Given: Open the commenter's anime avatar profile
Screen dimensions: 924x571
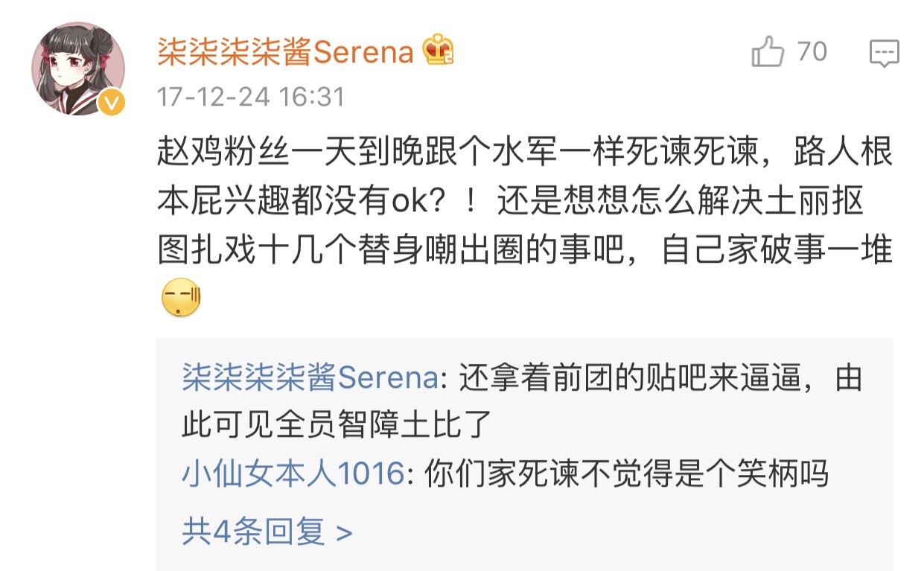Looking at the screenshot, I should coord(77,68).
